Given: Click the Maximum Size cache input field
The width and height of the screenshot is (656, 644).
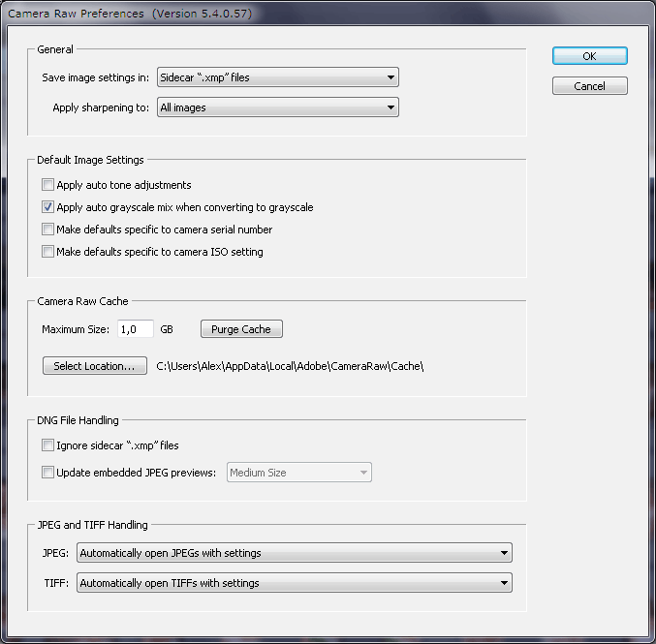Looking at the screenshot, I should 135,329.
